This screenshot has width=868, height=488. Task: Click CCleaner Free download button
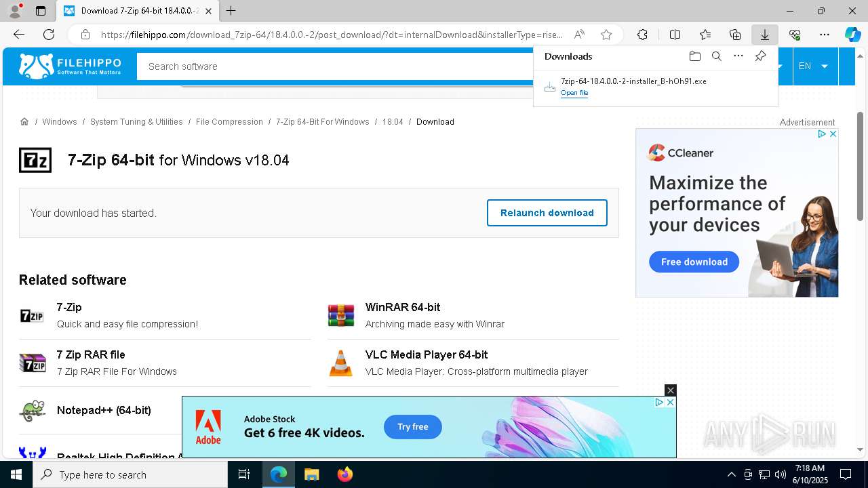tap(694, 262)
